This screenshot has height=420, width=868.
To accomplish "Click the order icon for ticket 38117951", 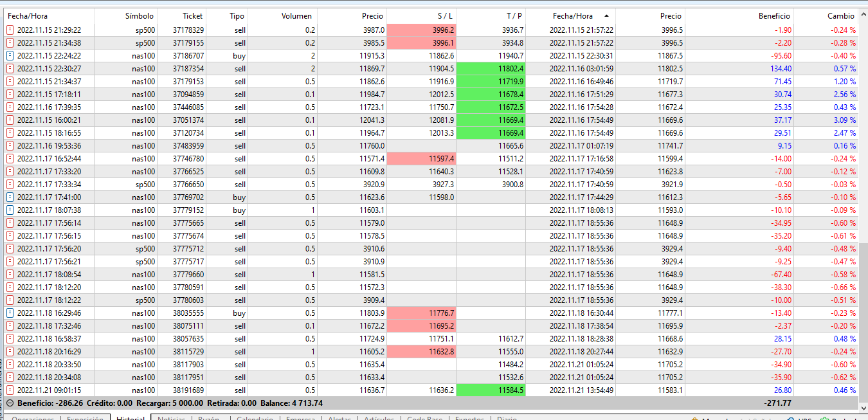I will [x=10, y=378].
